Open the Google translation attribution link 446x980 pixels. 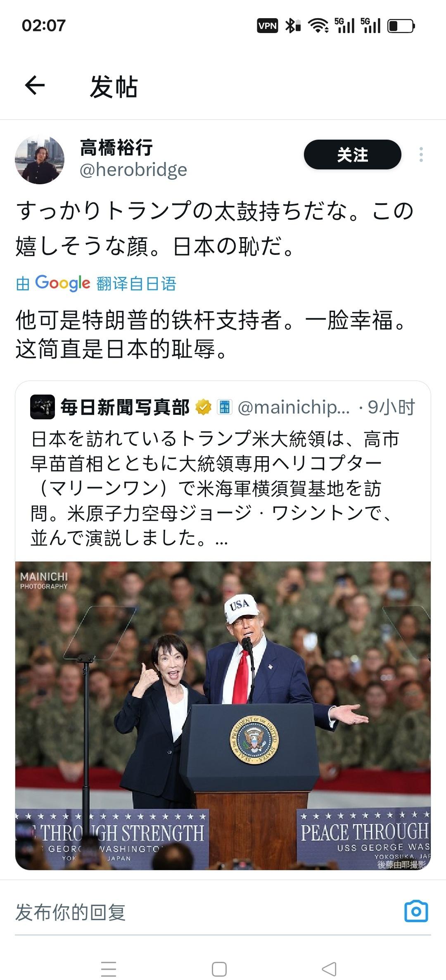pyautogui.click(x=96, y=283)
